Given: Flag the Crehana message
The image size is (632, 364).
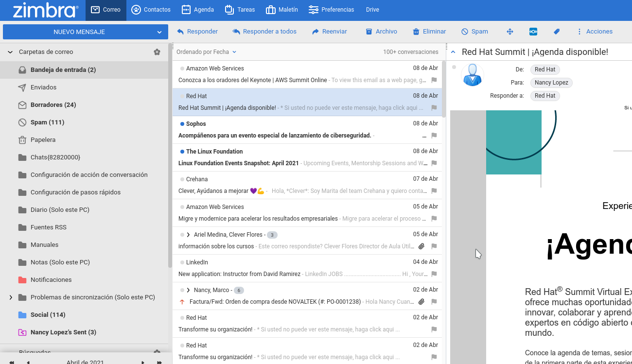Looking at the screenshot, I should point(434,191).
